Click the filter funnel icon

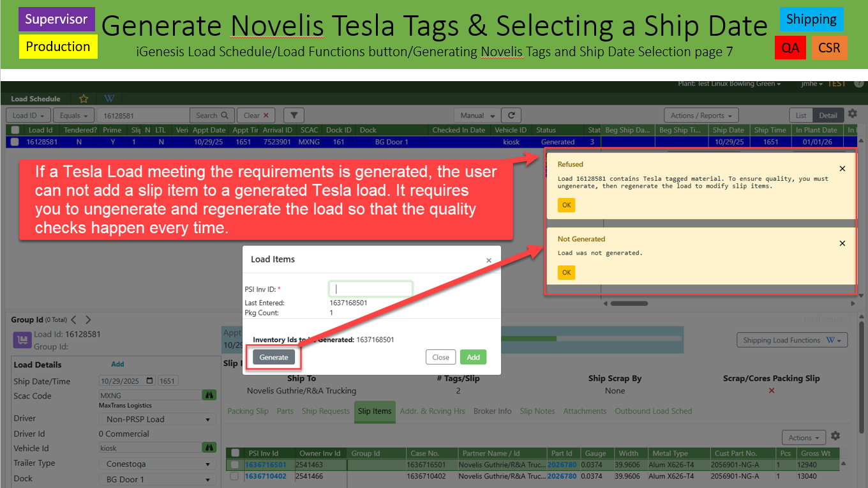(x=294, y=116)
